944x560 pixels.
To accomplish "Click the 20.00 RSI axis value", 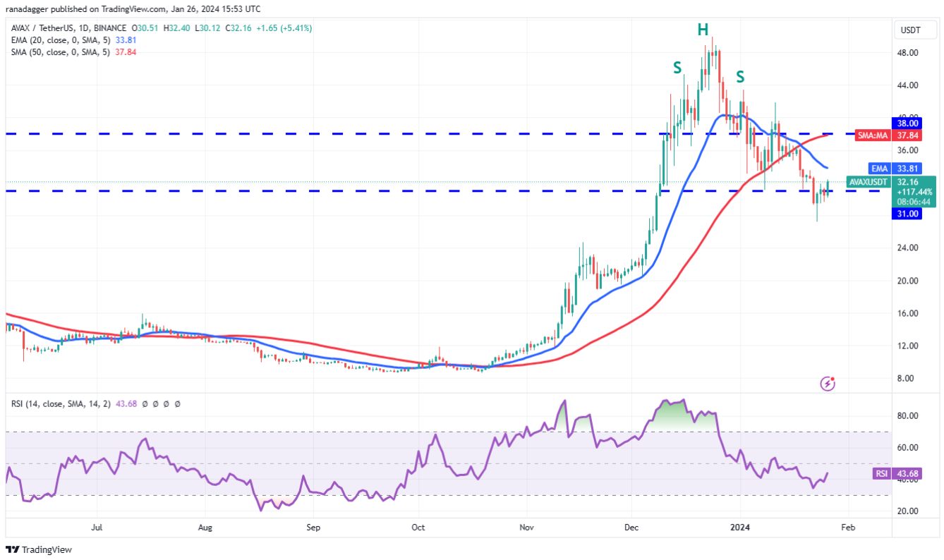I will (907, 511).
